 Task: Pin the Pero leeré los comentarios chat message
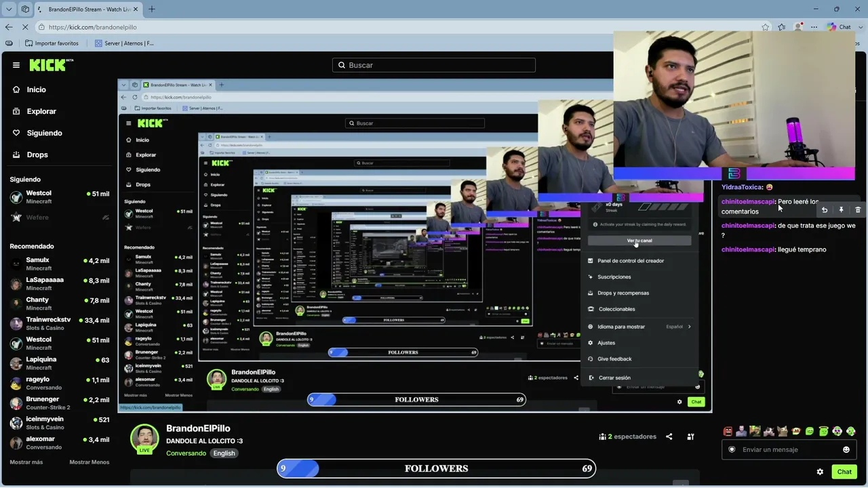coord(842,210)
